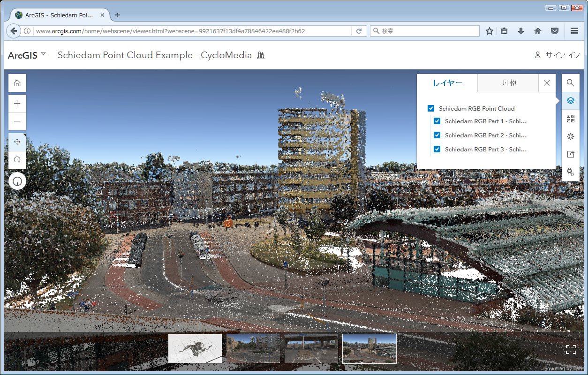Click the binoculars icon beside scene title

(261, 55)
